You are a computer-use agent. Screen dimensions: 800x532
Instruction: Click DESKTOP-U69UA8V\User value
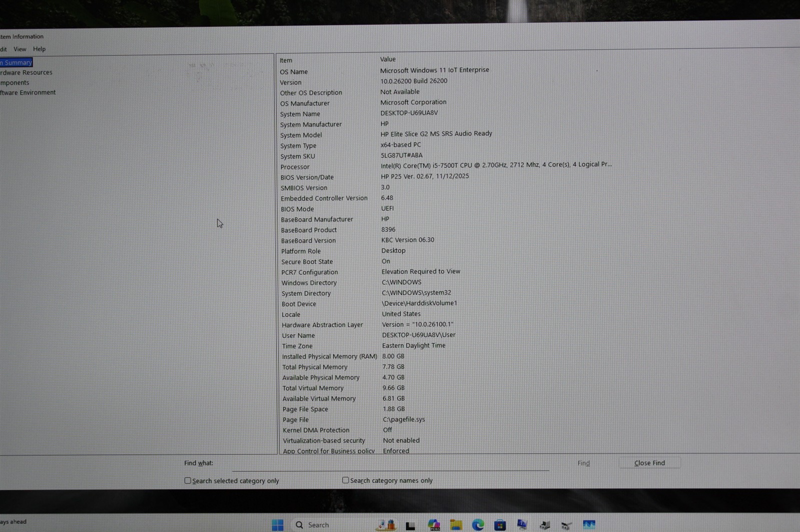(419, 335)
